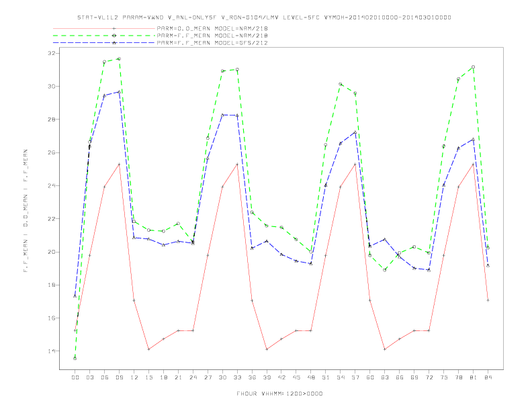532x411 pixels.
Task: Click x-axis tick label 63
Action: pos(385,377)
